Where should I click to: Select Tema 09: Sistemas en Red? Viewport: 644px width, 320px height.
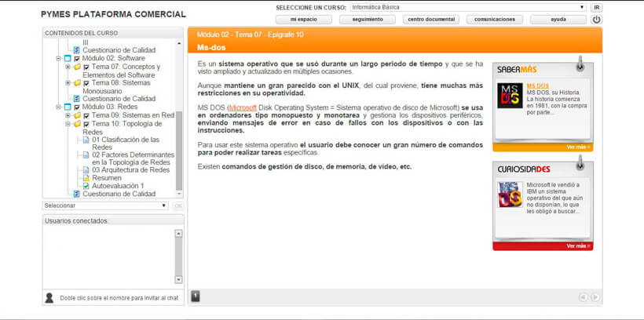(133, 115)
